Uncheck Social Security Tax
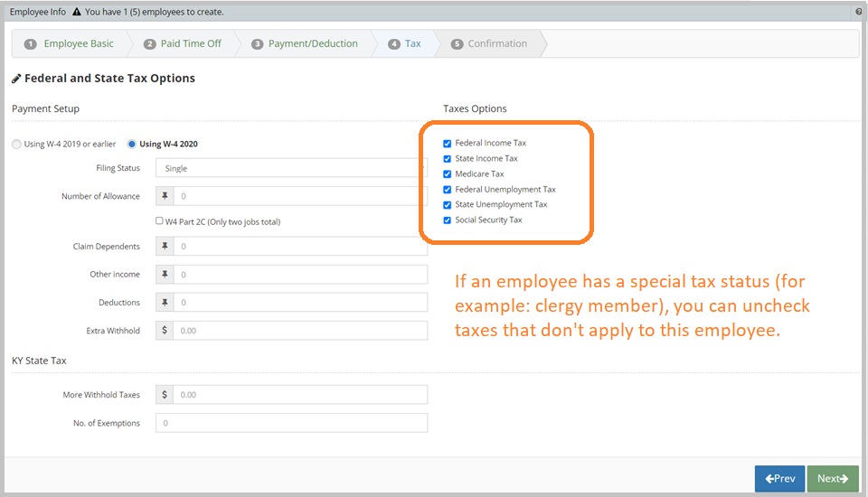Viewport: 868px width, 497px height. tap(448, 220)
